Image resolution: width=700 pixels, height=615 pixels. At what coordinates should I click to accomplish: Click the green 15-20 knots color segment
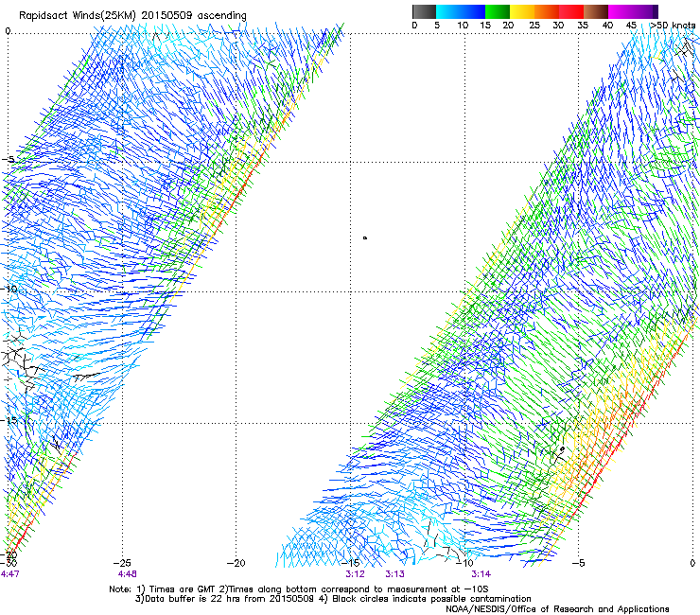pyautogui.click(x=498, y=11)
